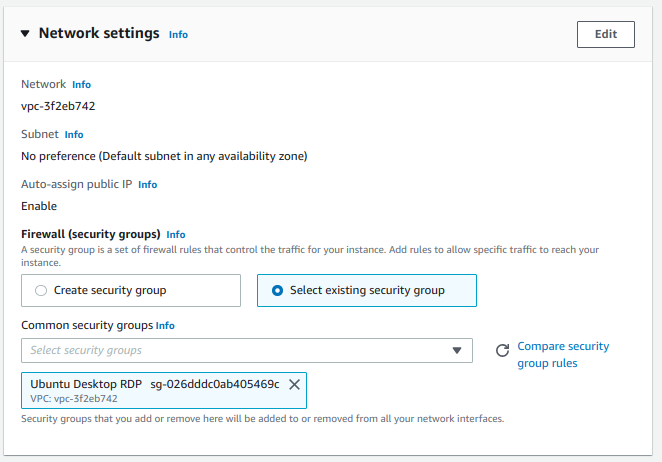Open Info link for Auto-assign public IP
Image resolution: width=662 pixels, height=462 pixels.
pyautogui.click(x=147, y=185)
